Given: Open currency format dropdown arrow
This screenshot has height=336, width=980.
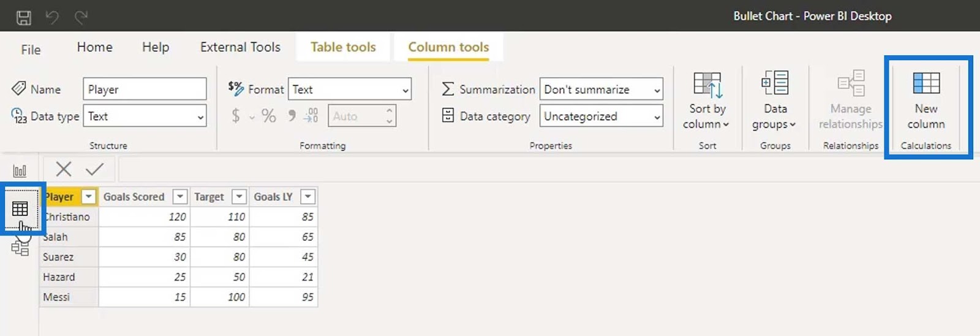Looking at the screenshot, I should click(x=252, y=116).
